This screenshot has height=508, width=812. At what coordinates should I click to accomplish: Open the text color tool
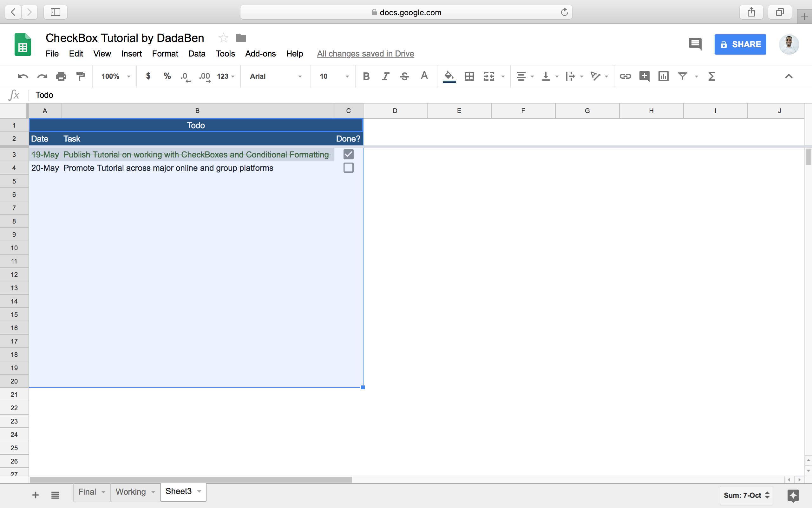point(424,76)
